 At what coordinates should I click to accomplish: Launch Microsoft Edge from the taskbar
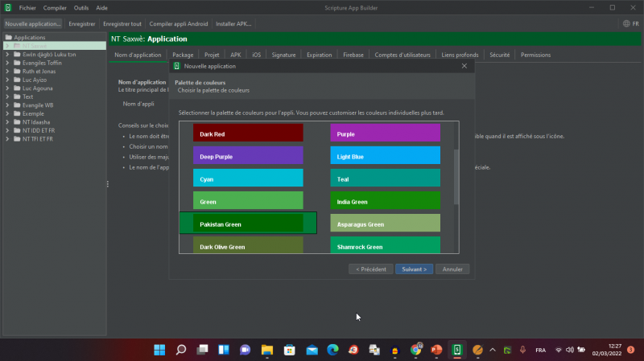(x=332, y=350)
